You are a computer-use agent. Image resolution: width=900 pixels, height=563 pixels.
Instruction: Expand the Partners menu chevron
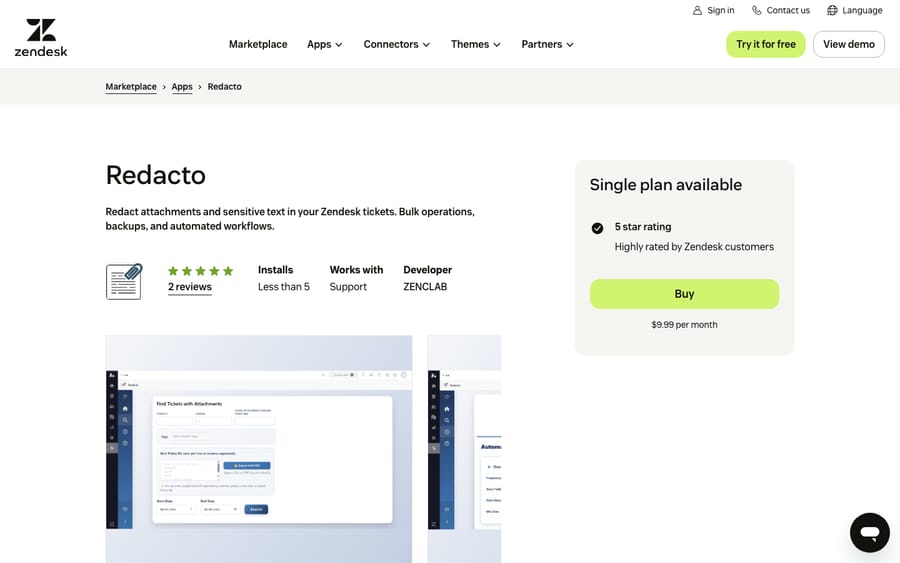(x=569, y=45)
